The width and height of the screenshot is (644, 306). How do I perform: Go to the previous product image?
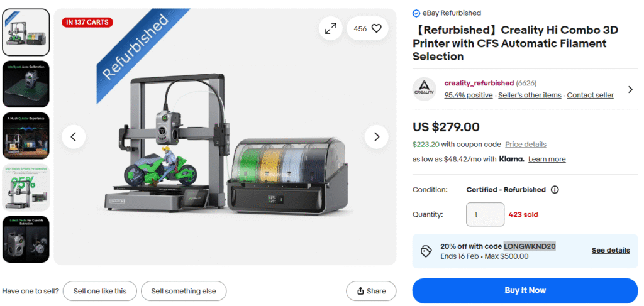(x=74, y=136)
